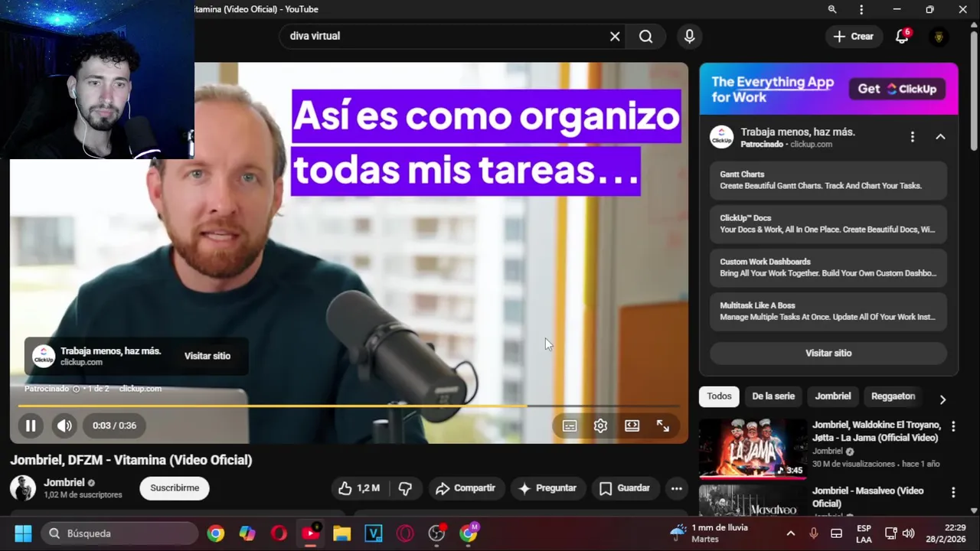980x551 pixels.
Task: Open the browser three-dot menu in title bar
Action: tap(861, 9)
